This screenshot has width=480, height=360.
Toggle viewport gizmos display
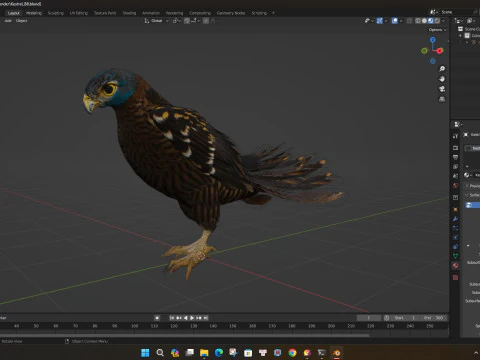[379, 21]
